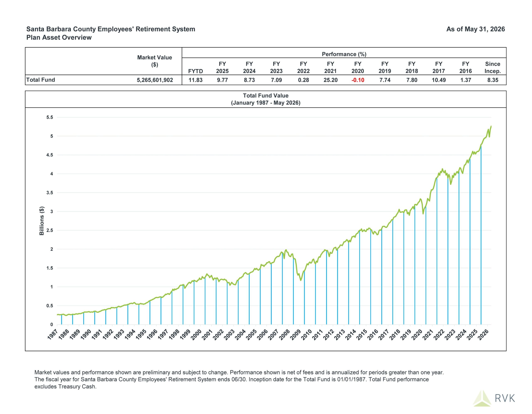Select the 2012 x-axis year label
The width and height of the screenshot is (532, 414).
pyautogui.click(x=329, y=334)
